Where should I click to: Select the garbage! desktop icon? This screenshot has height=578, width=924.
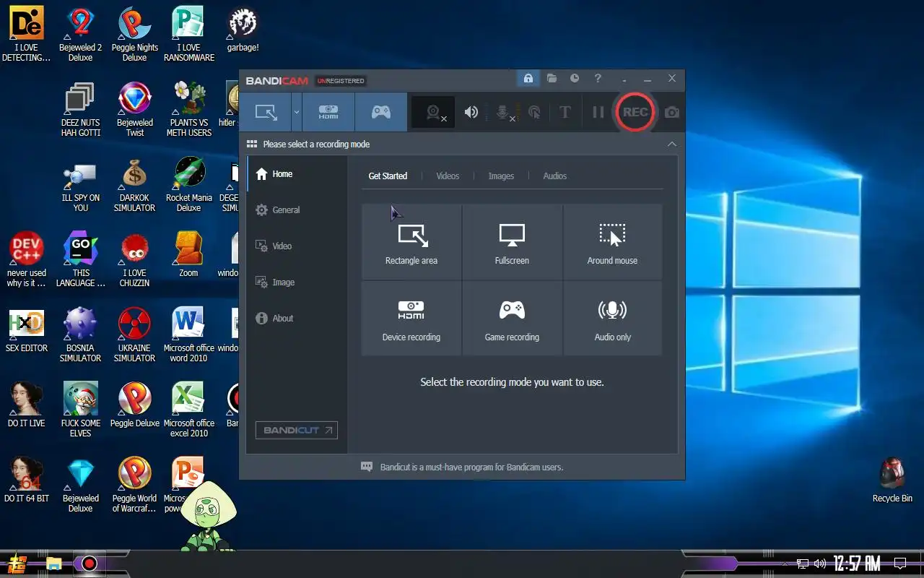tap(243, 31)
